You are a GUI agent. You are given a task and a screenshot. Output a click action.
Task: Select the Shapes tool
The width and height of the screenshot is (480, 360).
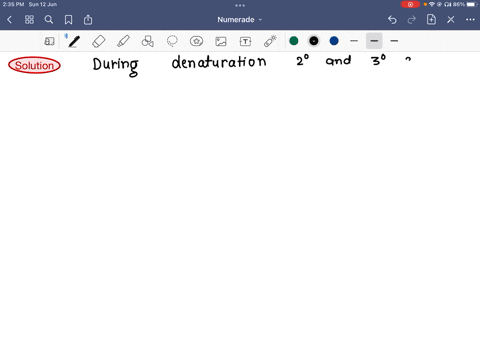(x=148, y=41)
